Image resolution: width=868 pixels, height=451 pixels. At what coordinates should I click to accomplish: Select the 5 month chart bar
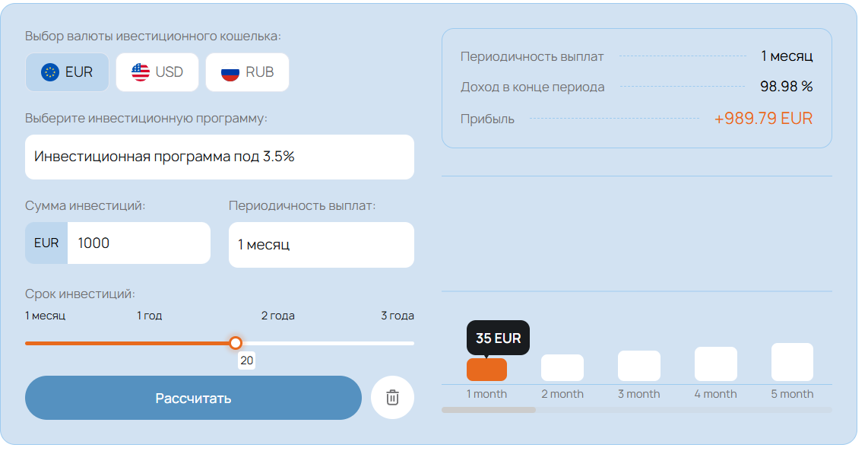pyautogui.click(x=792, y=362)
